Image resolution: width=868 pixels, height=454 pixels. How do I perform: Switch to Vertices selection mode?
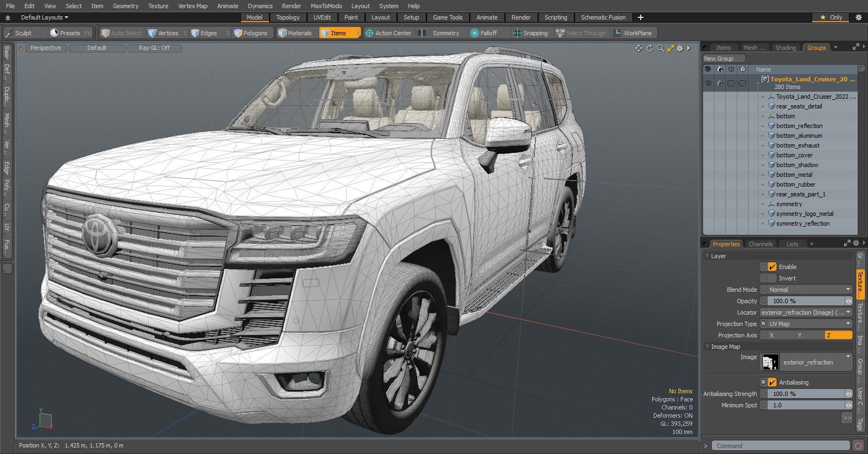click(x=168, y=33)
